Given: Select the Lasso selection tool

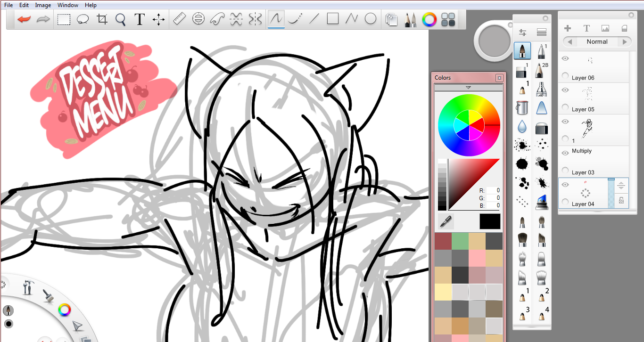Looking at the screenshot, I should (83, 19).
